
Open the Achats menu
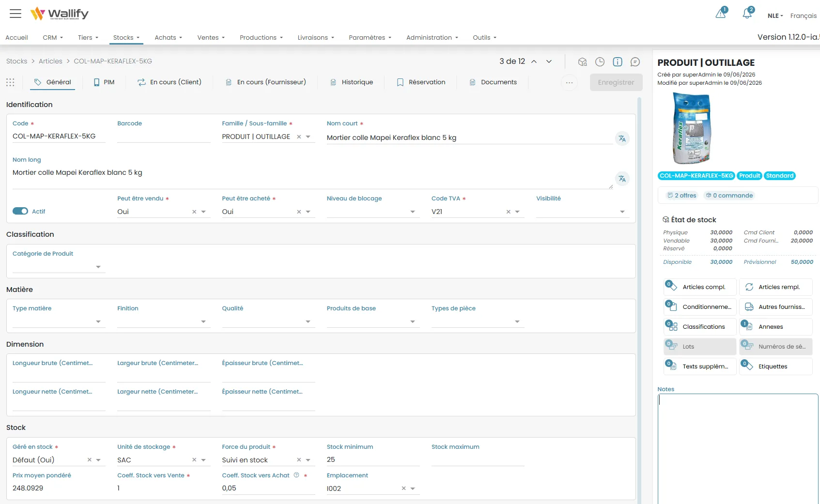(x=168, y=37)
